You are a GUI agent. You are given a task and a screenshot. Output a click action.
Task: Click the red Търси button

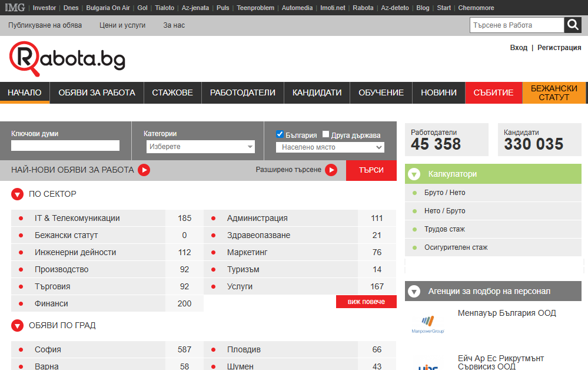(371, 170)
